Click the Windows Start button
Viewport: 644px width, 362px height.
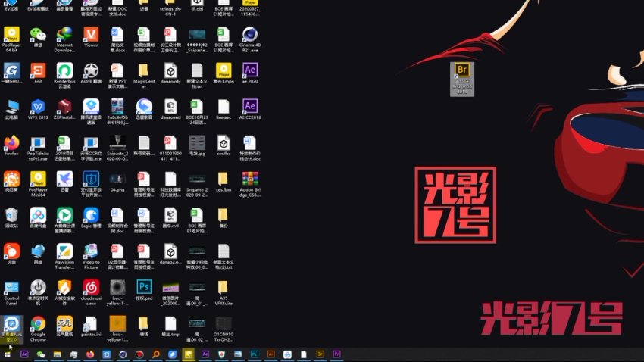[8, 354]
